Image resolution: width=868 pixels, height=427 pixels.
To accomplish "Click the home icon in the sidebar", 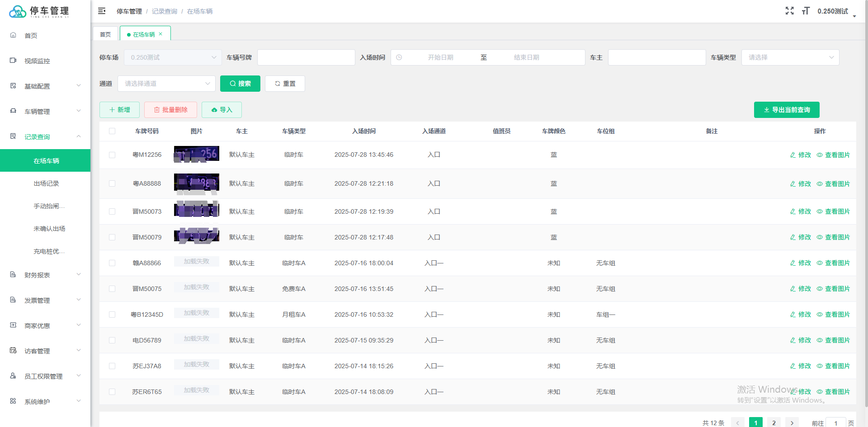I will [13, 35].
